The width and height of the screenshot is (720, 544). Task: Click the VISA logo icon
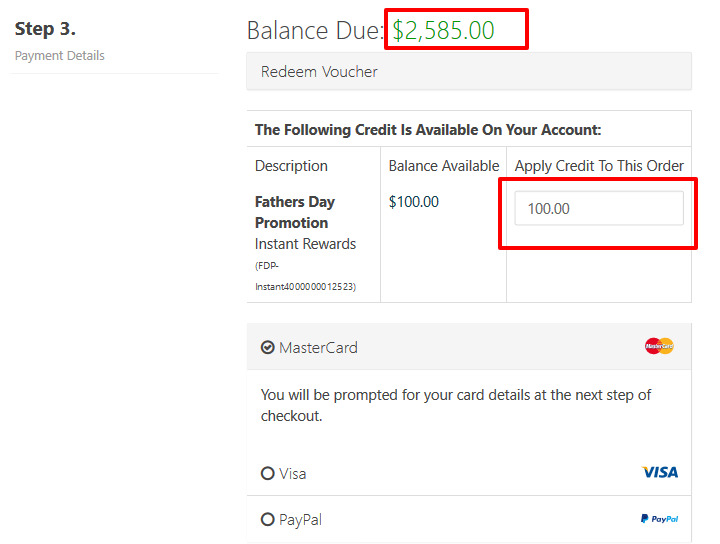click(x=659, y=472)
